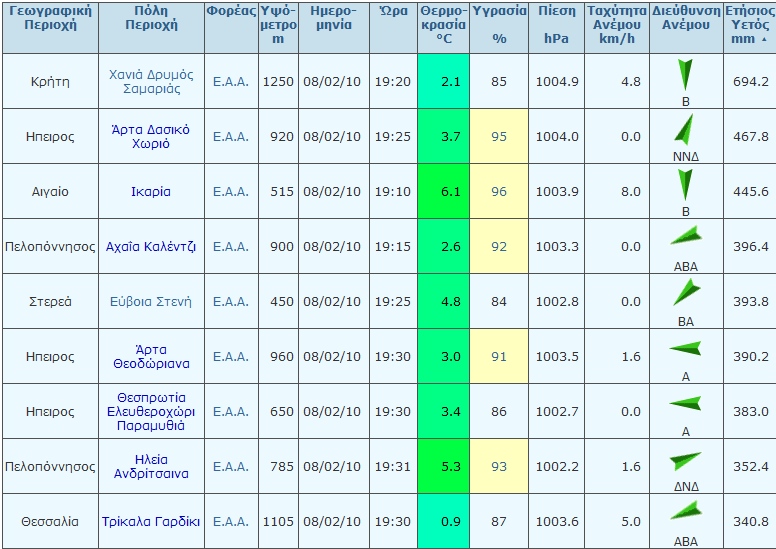Screen dimensions: 776x549
Task: Click the green 6.1 temperature cell
Action: coord(442,191)
